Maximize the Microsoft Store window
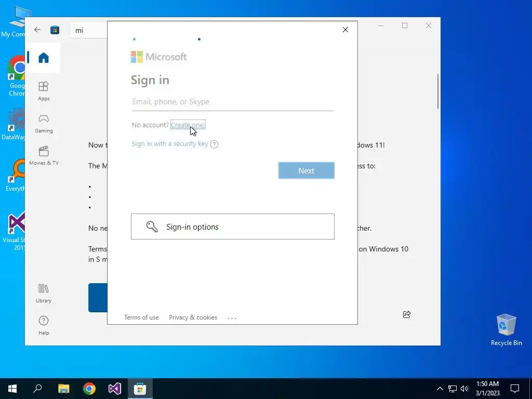Image resolution: width=532 pixels, height=399 pixels. [405, 26]
